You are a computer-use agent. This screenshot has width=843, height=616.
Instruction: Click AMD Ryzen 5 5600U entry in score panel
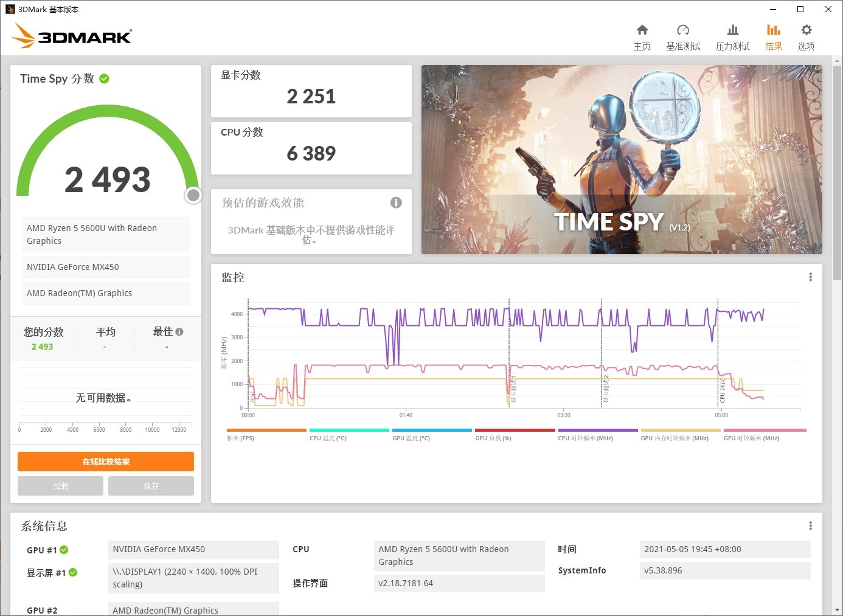[x=106, y=234]
